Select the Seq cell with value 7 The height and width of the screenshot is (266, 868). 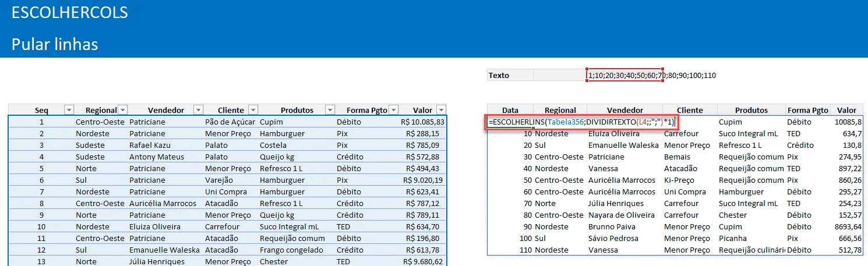point(41,192)
